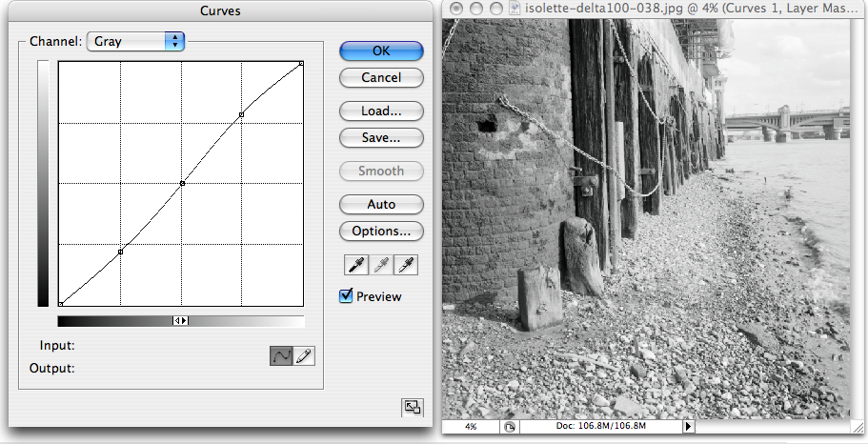Screen dimensions: 868x444
Task: Select the curve's bottom-left endpoint
Action: [61, 304]
